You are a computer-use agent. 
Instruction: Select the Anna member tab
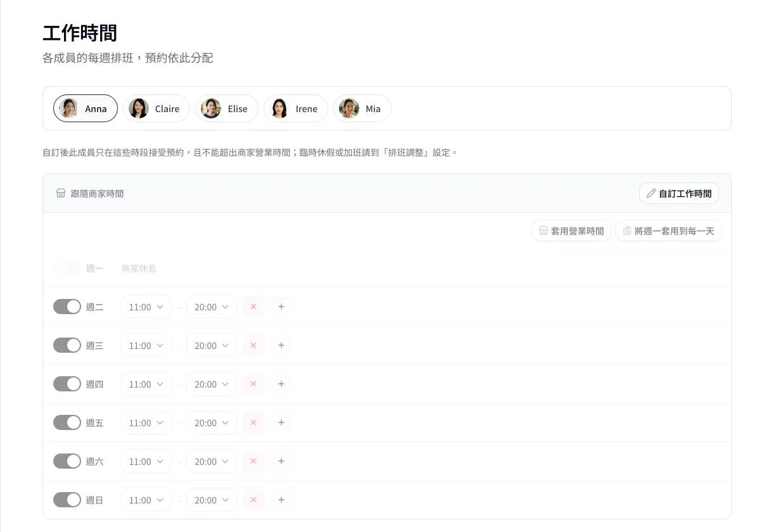(86, 108)
